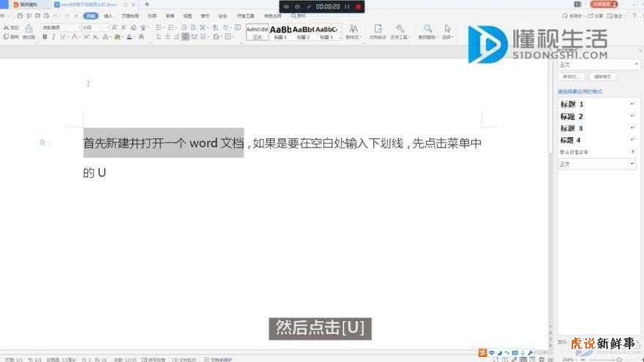Image resolution: width=644 pixels, height=362 pixels.
Task: Click the Share button at top right
Action: pos(596,16)
